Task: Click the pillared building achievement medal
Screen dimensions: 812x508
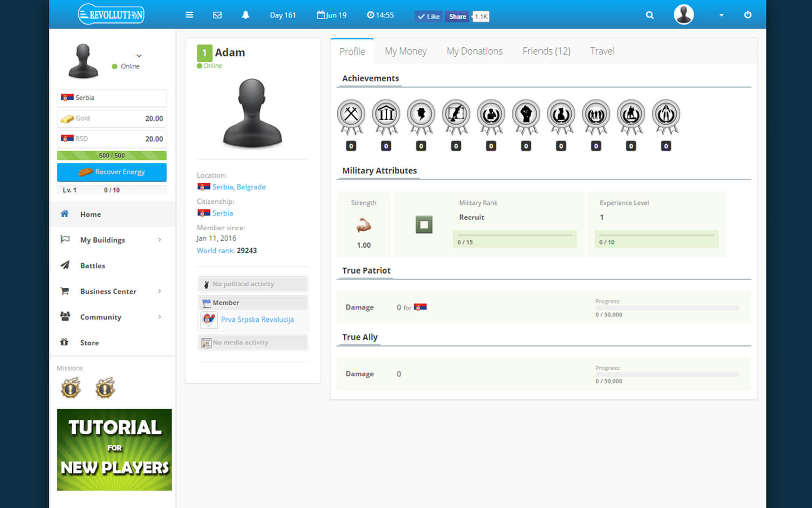Action: (x=386, y=115)
